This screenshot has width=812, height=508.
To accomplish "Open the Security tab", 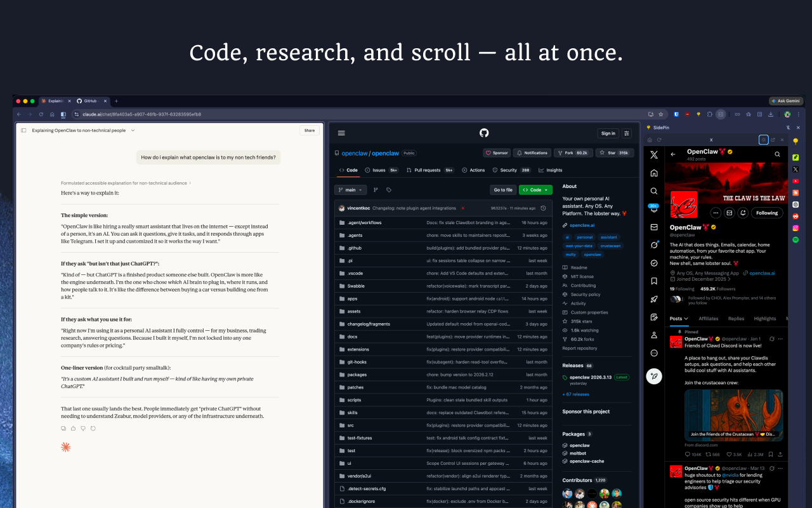I will (x=512, y=170).
